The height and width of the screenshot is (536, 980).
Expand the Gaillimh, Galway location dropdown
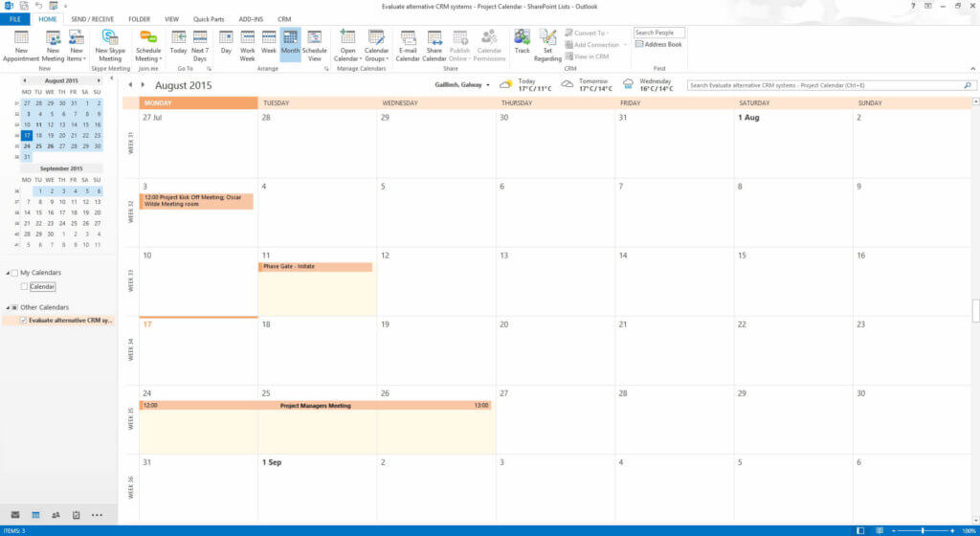(x=487, y=85)
